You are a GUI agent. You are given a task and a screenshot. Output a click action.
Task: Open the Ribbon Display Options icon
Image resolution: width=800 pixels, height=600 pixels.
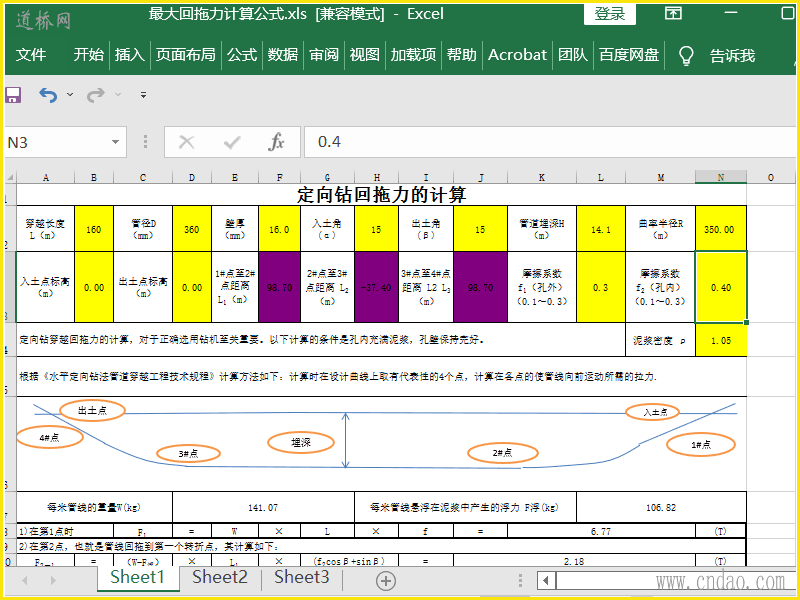pos(674,14)
